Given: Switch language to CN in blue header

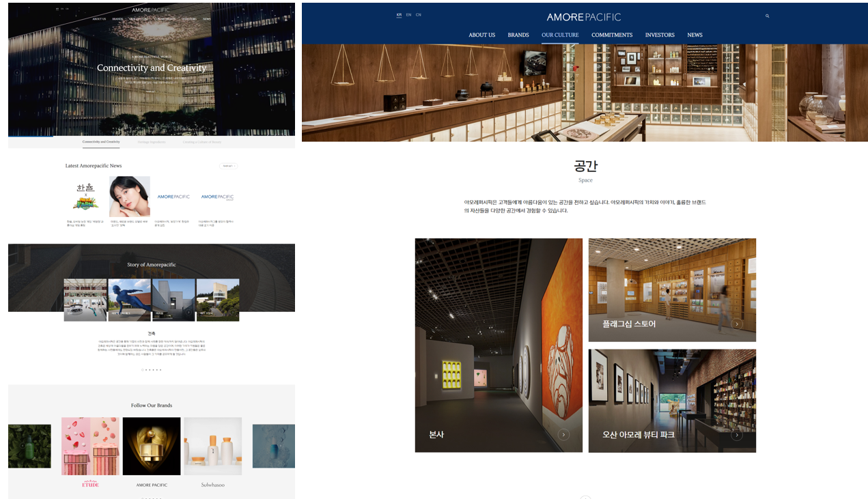Looking at the screenshot, I should [x=418, y=15].
